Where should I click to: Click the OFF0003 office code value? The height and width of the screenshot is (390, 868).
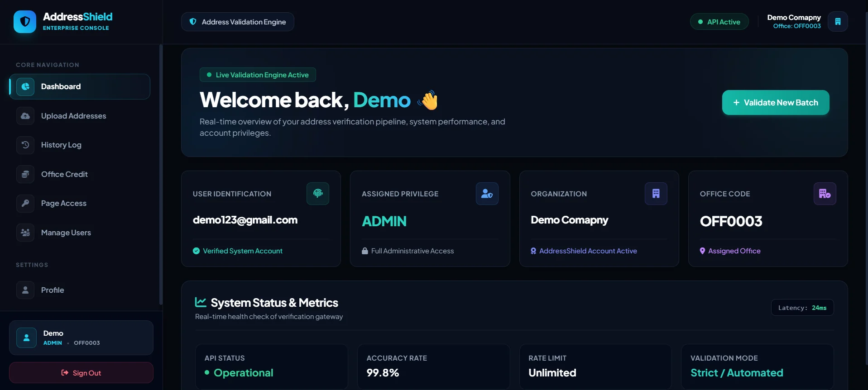tap(731, 221)
